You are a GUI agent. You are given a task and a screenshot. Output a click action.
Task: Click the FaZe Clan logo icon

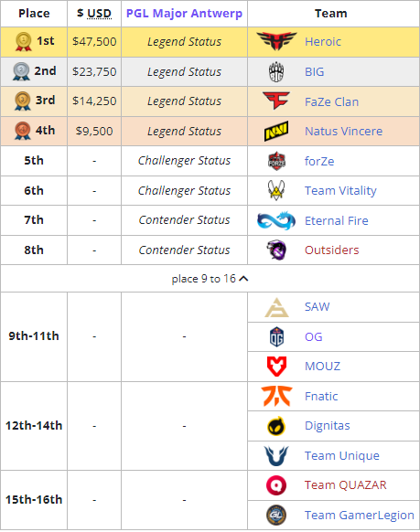pos(276,101)
